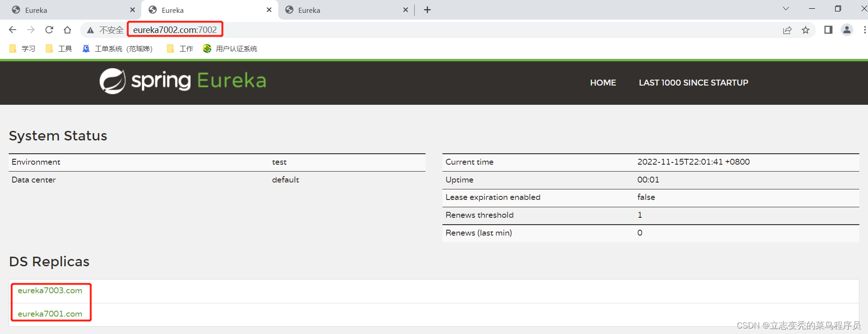
Task: Open the eureka7003.com replica link
Action: point(50,291)
